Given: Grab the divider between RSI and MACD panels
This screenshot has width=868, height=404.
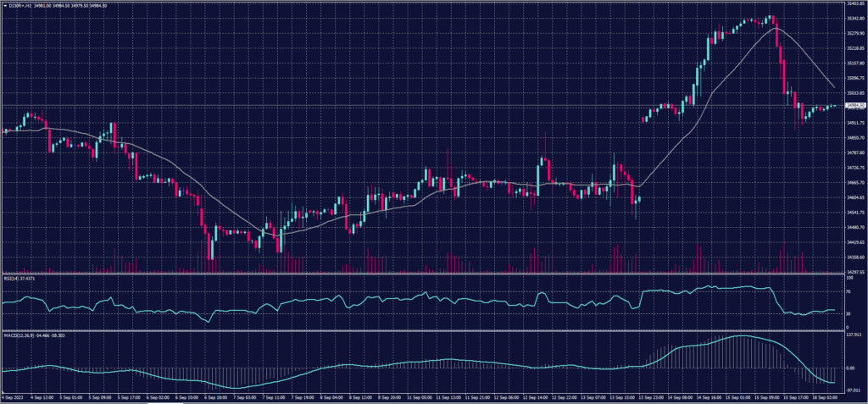Looking at the screenshot, I should click(424, 331).
